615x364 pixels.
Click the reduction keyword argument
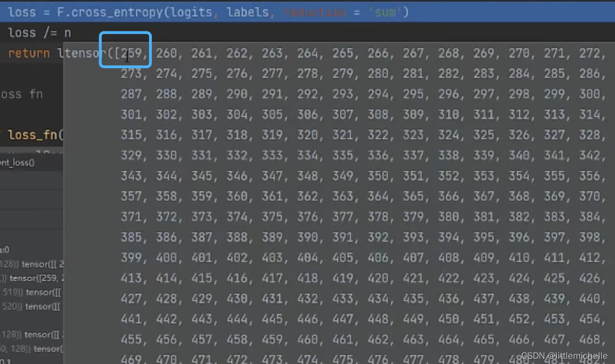coord(314,12)
